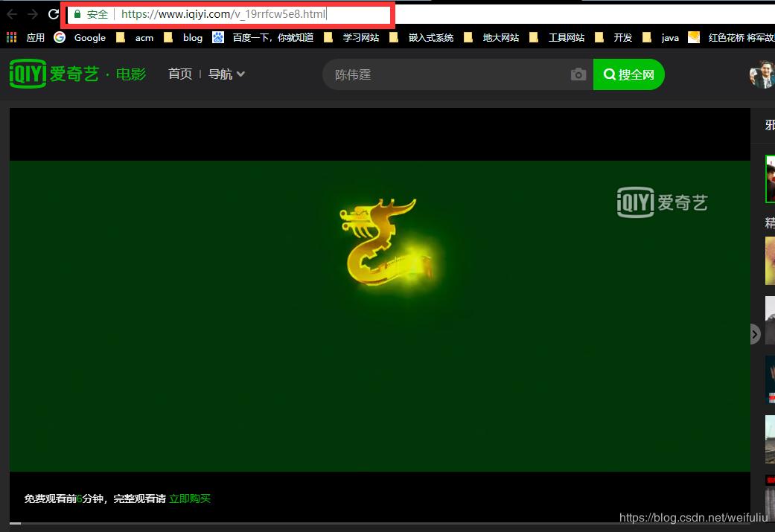Select the 首页 menu item
Image resolution: width=775 pixels, height=532 pixels.
coord(179,74)
